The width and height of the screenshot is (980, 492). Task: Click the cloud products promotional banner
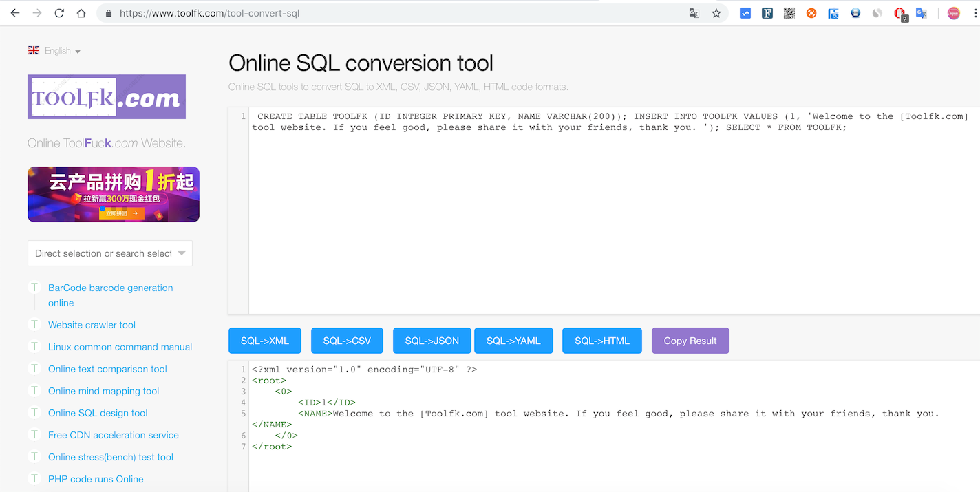[x=113, y=194]
